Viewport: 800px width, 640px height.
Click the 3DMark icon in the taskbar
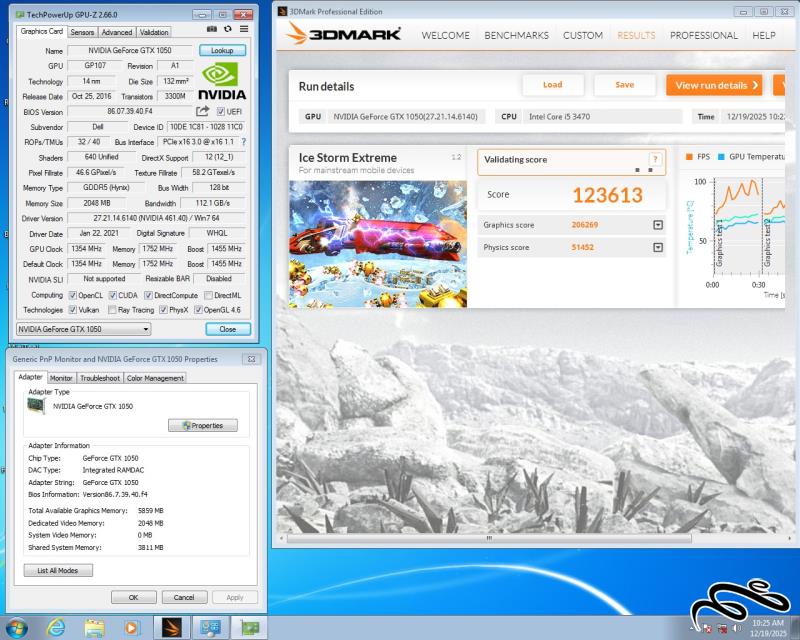point(173,627)
